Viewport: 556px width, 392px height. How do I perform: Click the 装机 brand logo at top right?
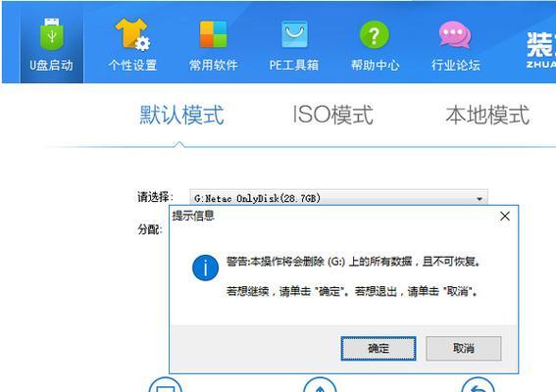[x=540, y=49]
